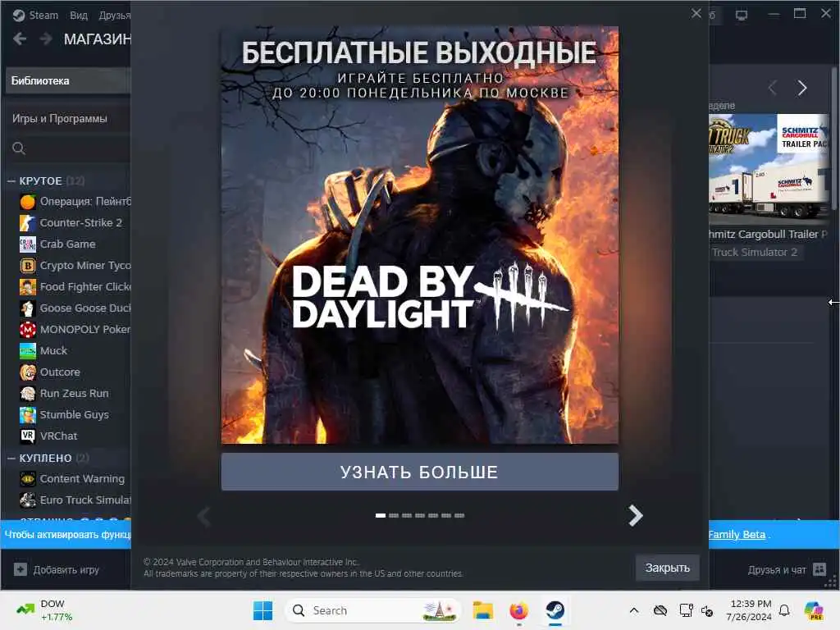Click the library search magnifier icon
840x630 pixels.
tap(19, 148)
